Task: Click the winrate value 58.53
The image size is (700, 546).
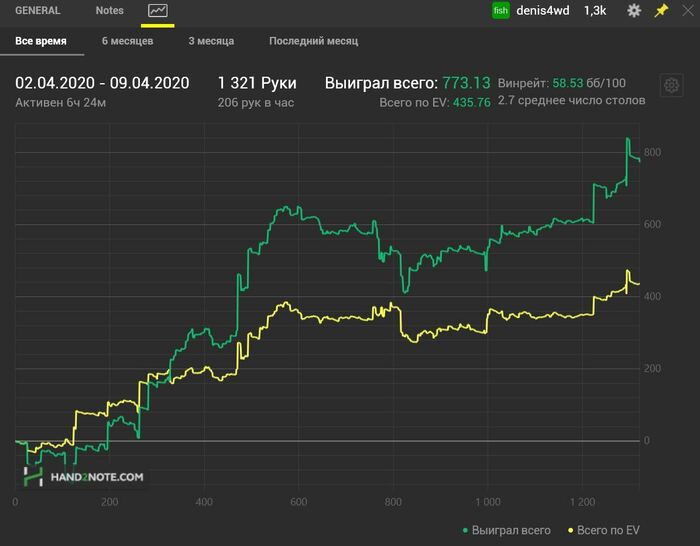Action: point(568,83)
